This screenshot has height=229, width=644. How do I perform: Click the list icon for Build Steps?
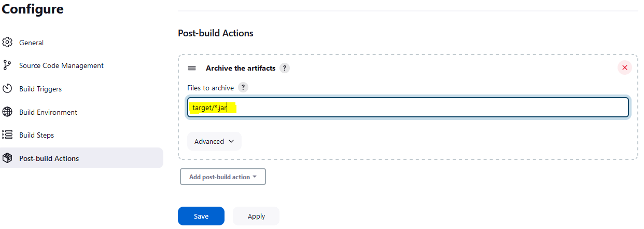(7, 135)
